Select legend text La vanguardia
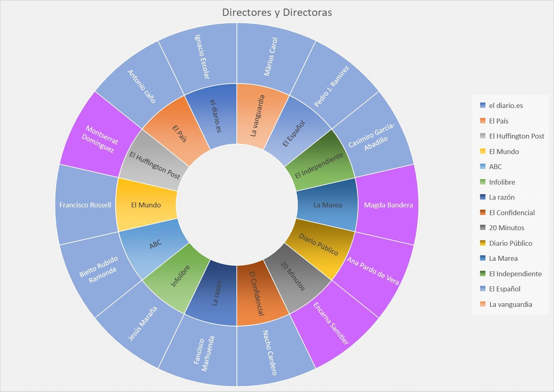 [x=510, y=304]
